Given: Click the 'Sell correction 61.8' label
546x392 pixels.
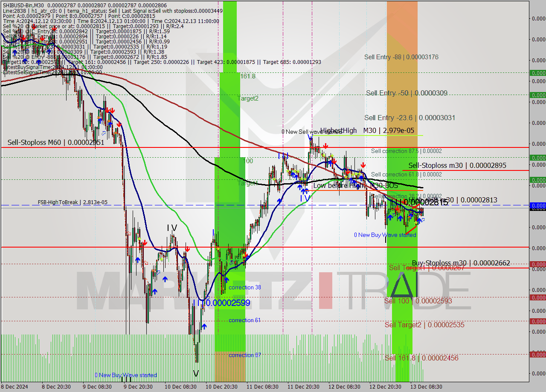Looking at the screenshot, I should click(x=407, y=174).
